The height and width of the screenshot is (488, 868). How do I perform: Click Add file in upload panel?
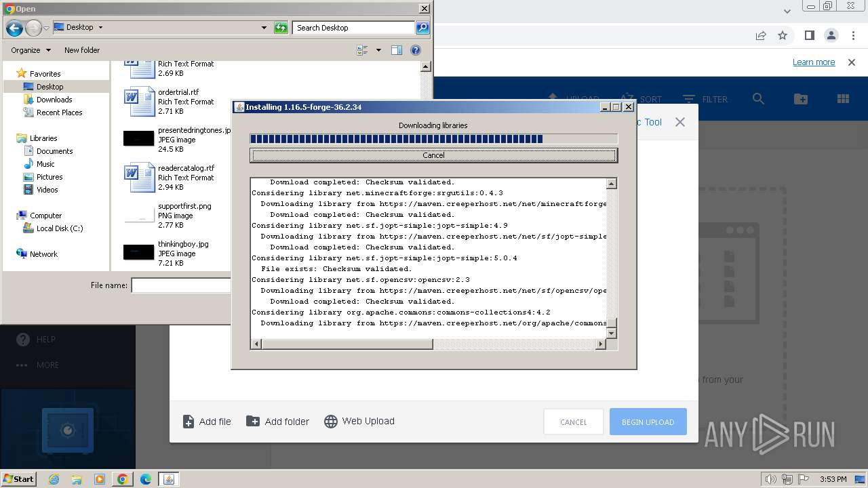coord(208,422)
